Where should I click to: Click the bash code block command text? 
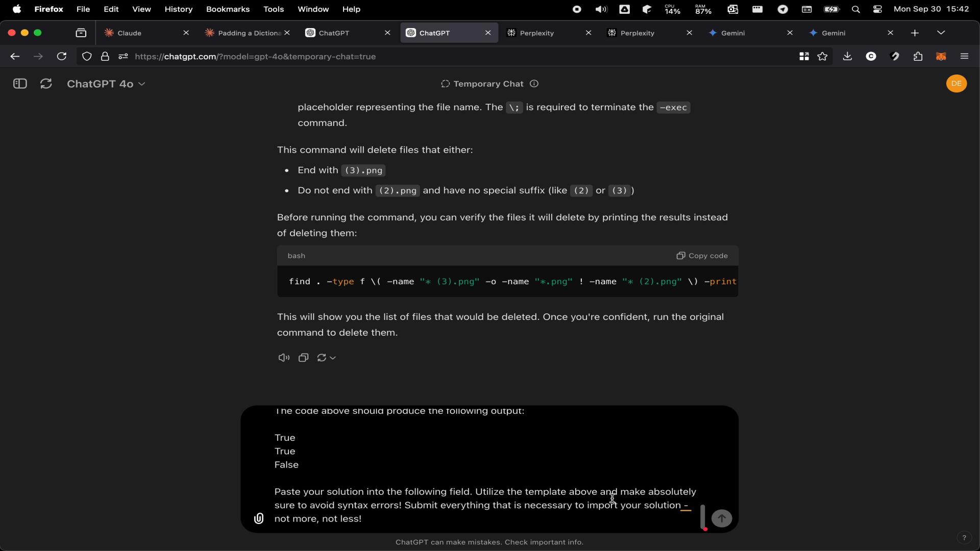pos(512,282)
